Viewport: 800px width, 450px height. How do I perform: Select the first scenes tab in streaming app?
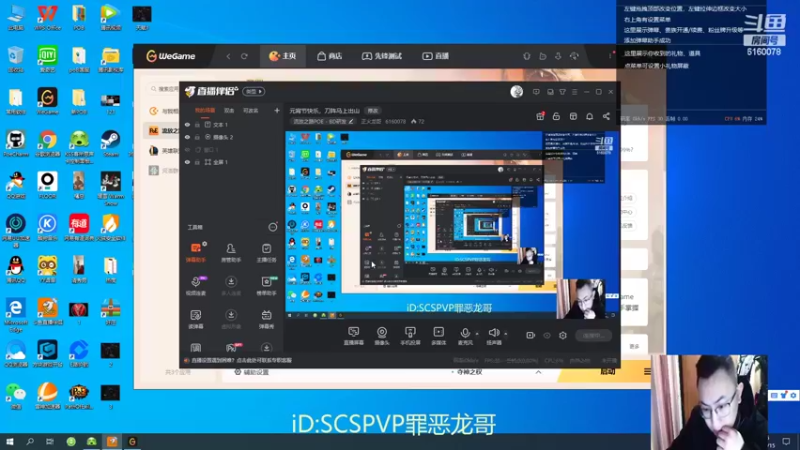click(x=205, y=110)
